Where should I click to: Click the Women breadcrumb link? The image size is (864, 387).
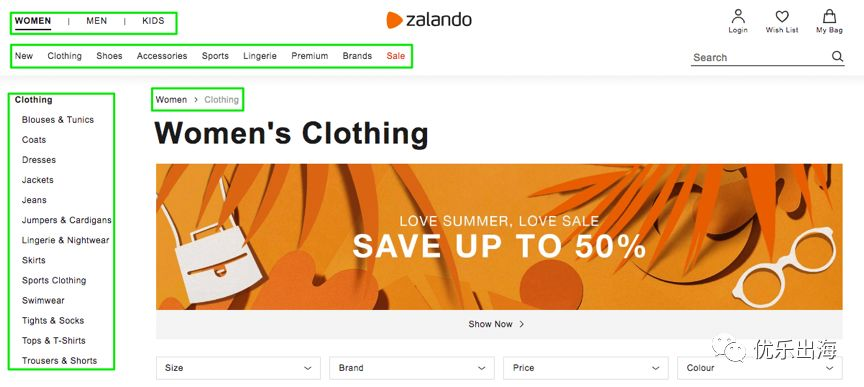pos(171,100)
